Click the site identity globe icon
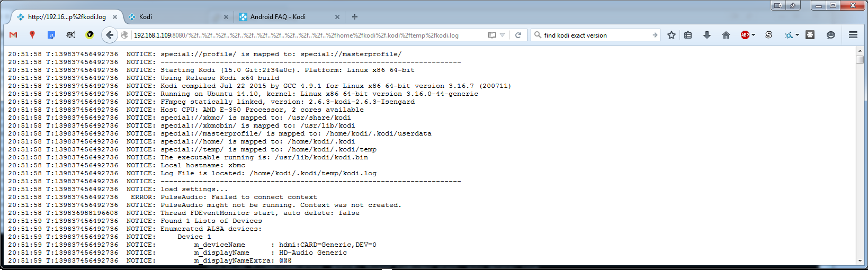Image resolution: width=868 pixels, height=270 pixels. pos(124,35)
